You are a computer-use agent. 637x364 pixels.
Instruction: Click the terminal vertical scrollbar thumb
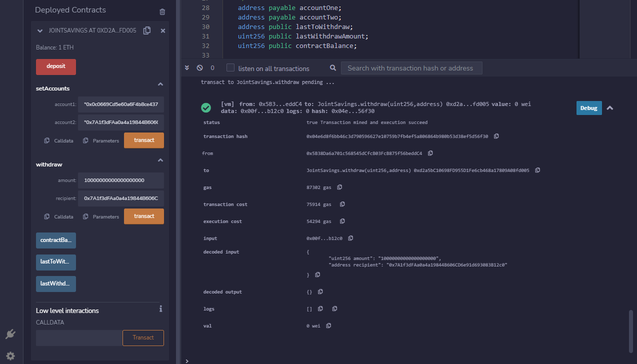631,331
